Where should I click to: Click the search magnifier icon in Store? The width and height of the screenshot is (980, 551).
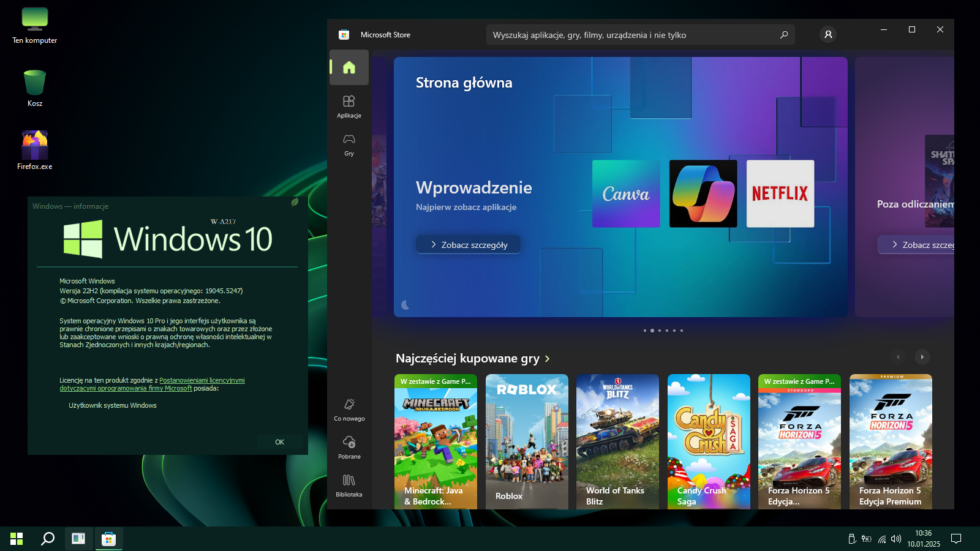(783, 35)
